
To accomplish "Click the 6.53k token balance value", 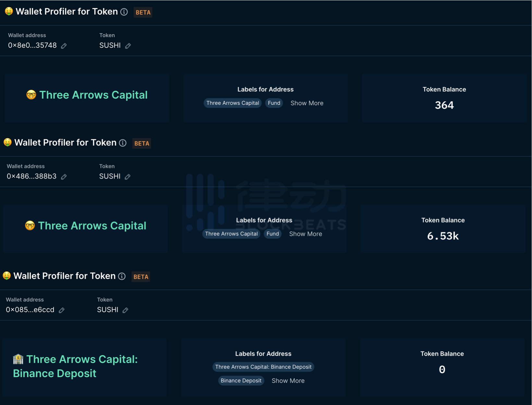I will click(443, 236).
